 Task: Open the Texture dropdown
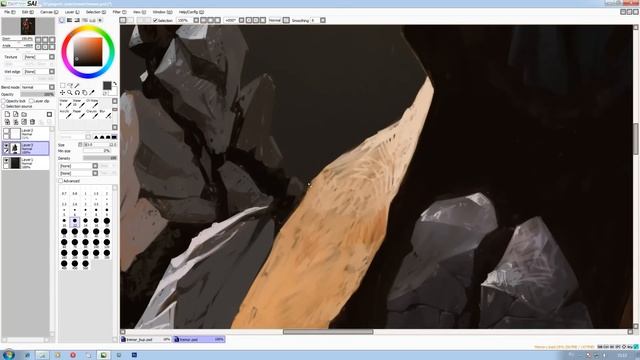(x=39, y=57)
